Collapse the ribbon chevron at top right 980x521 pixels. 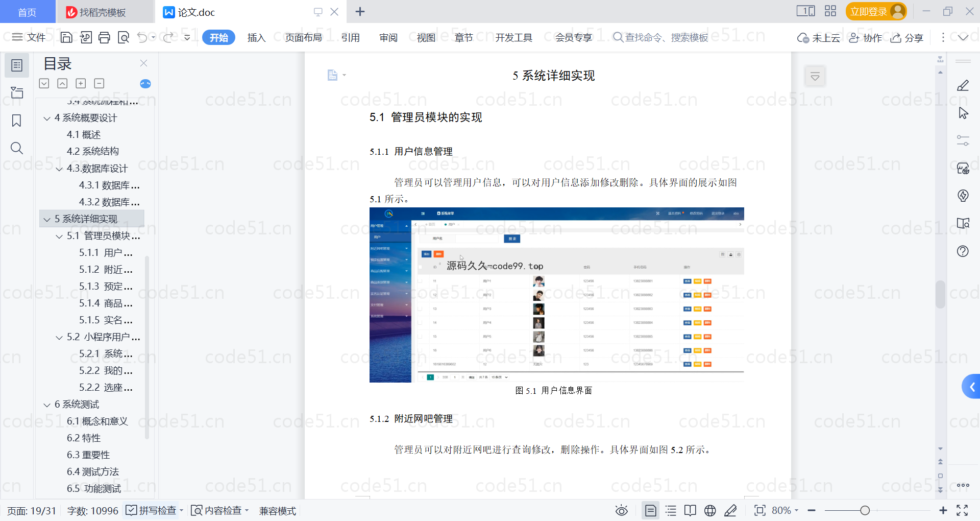[x=963, y=38]
